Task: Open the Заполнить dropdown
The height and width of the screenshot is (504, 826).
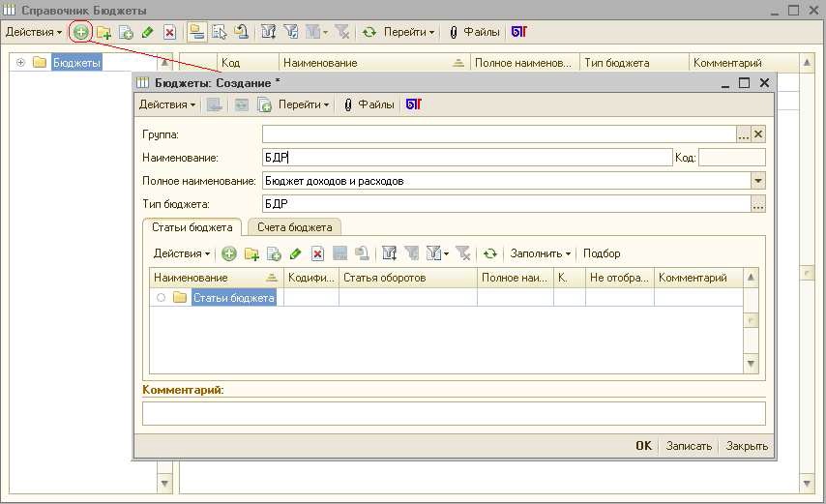Action: pos(541,253)
